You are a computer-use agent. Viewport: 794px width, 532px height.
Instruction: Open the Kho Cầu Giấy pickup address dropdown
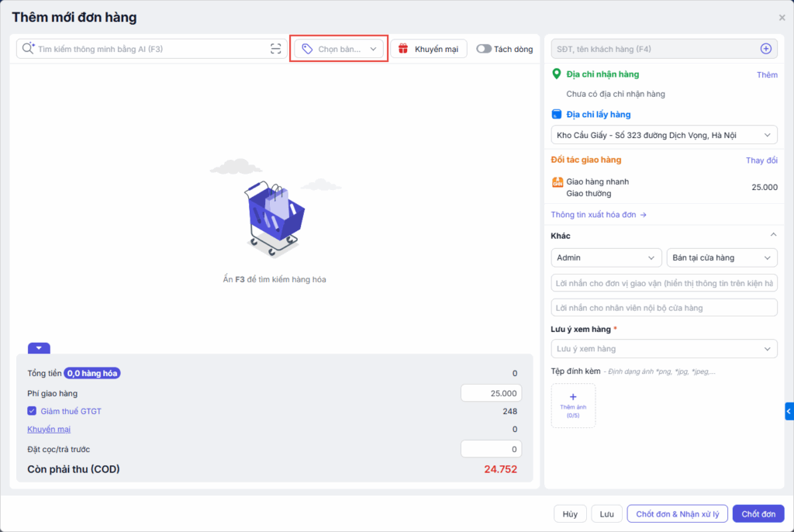[664, 136]
